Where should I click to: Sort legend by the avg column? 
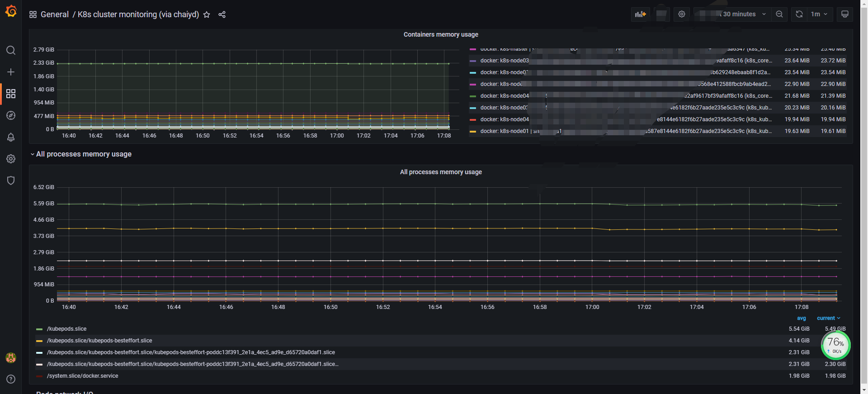[x=801, y=318]
